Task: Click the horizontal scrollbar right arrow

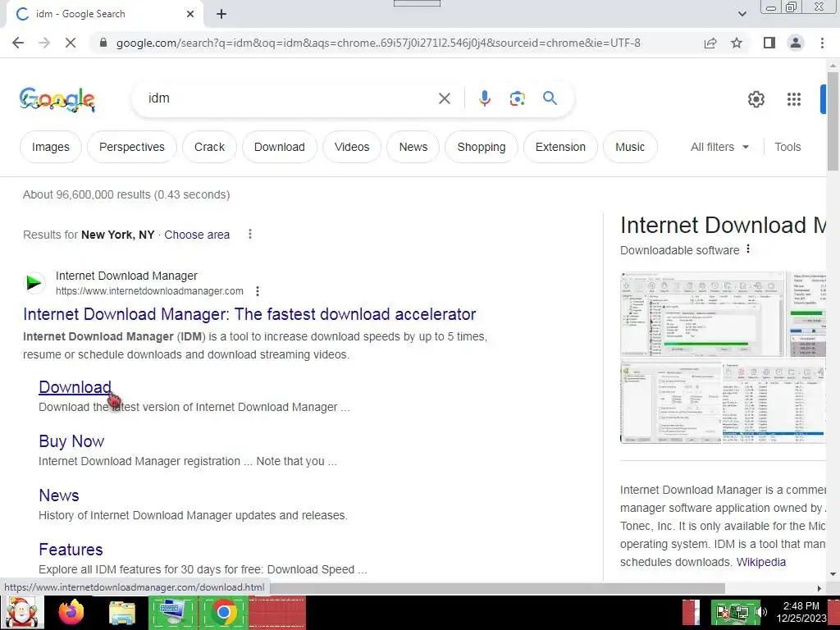Action: 819,589
